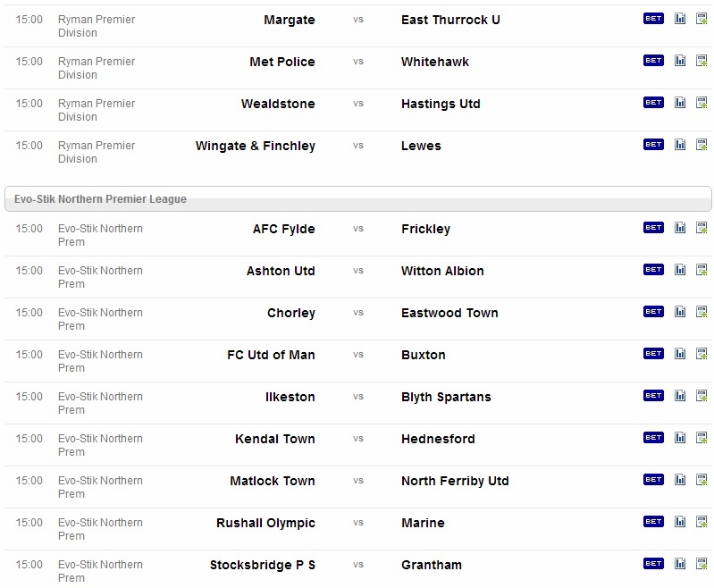View stats chart for Matlock Town fixture
The width and height of the screenshot is (714, 588).
click(680, 479)
